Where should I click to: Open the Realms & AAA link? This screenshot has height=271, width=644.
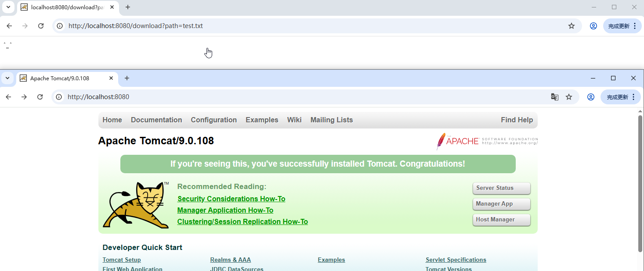click(x=231, y=260)
